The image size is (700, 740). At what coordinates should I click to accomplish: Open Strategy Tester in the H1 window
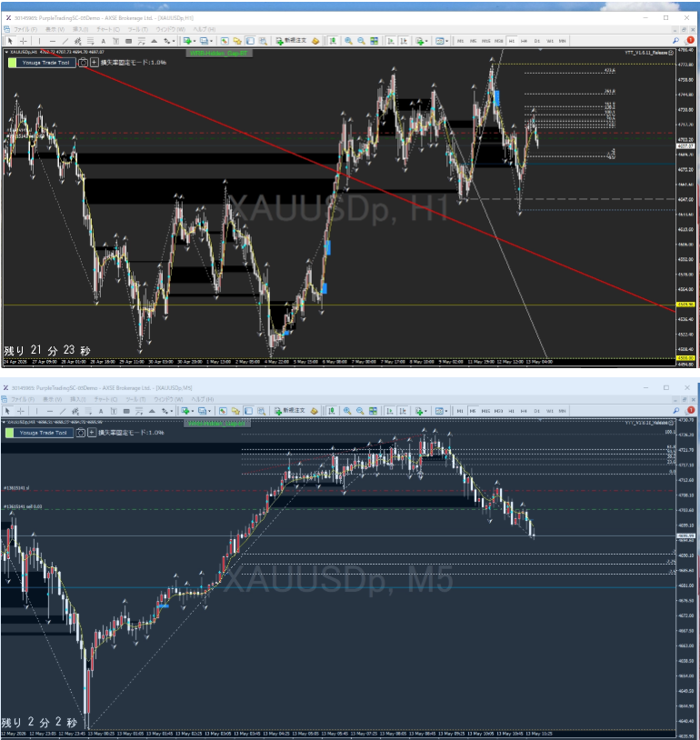click(x=263, y=41)
